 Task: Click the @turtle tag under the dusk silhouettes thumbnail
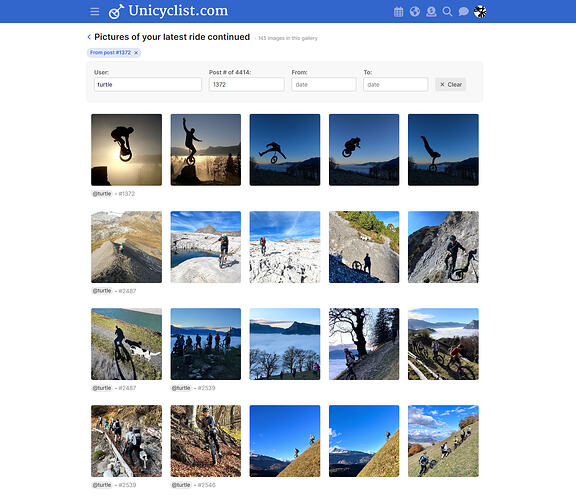coord(181,388)
